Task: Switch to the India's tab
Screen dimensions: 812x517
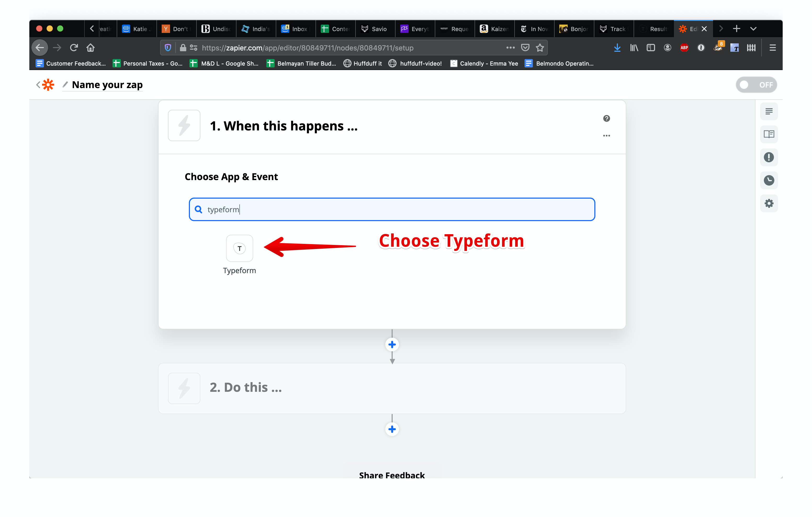Action: [256, 29]
